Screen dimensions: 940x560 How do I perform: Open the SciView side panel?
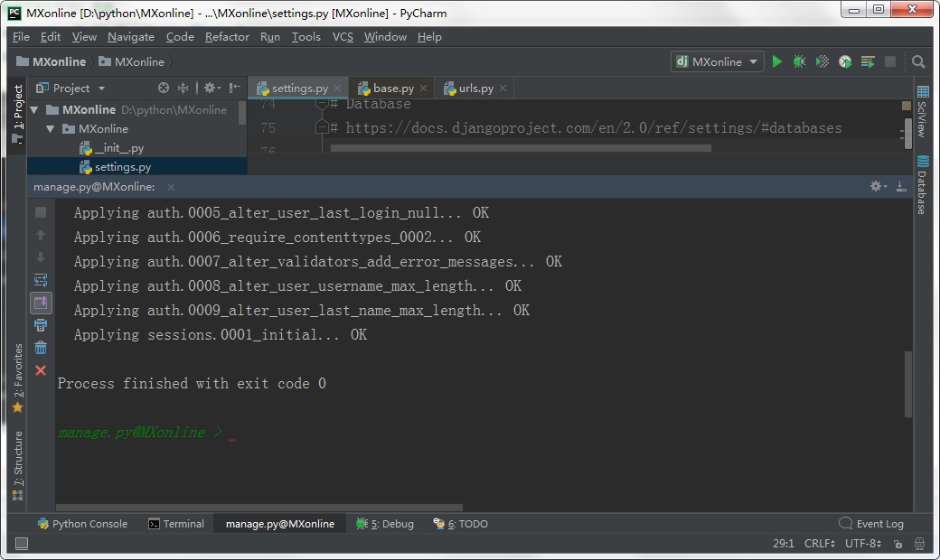pyautogui.click(x=923, y=112)
